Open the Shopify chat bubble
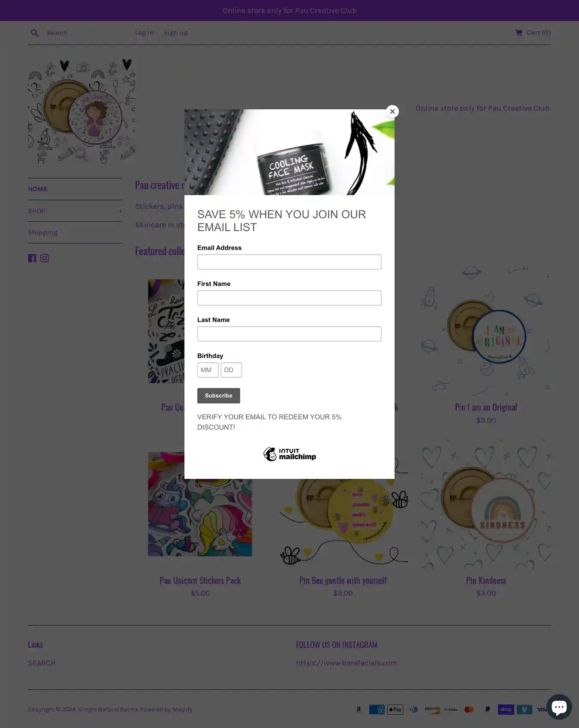 tap(559, 707)
